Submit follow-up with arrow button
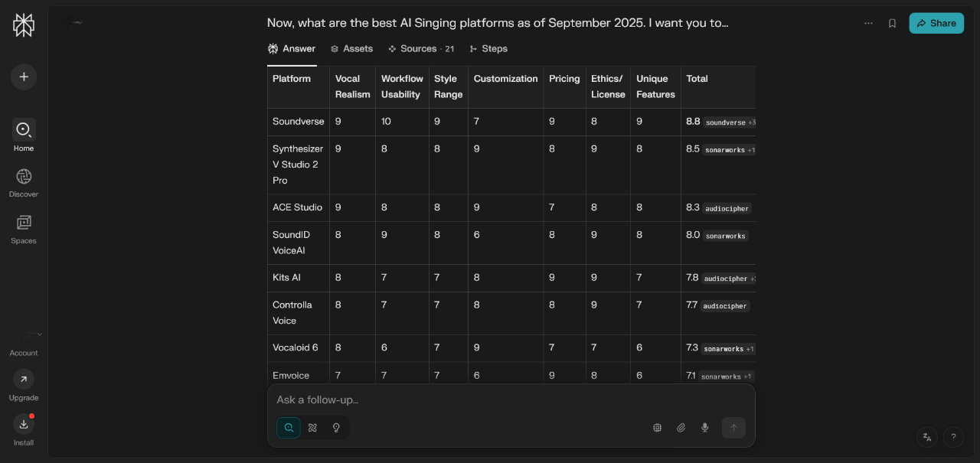This screenshot has height=463, width=980. (x=733, y=428)
